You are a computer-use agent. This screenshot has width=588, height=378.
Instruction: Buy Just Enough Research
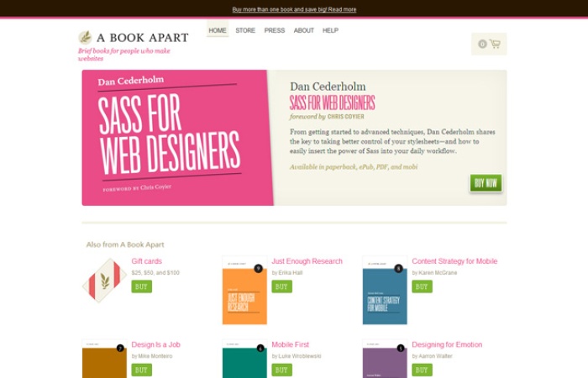[x=281, y=286]
